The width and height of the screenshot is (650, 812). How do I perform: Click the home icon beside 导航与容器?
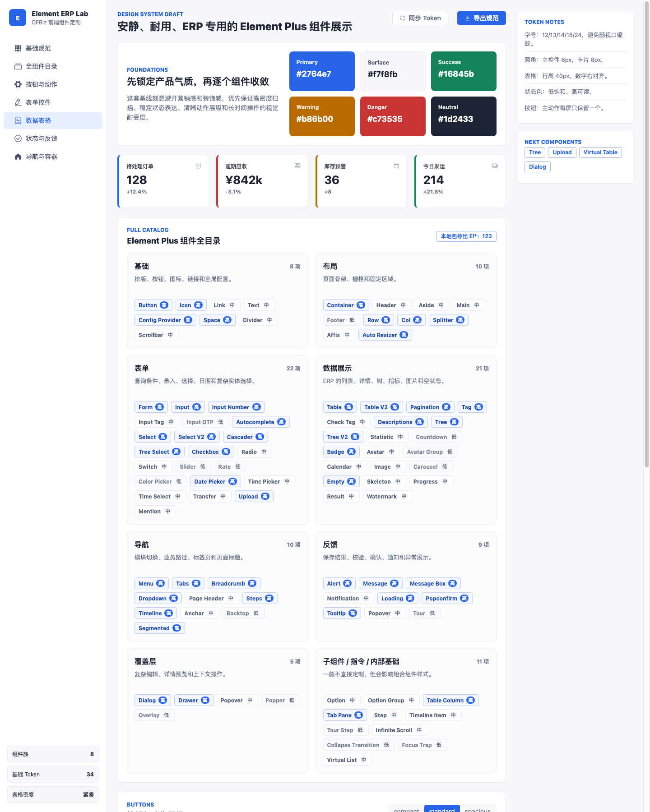[x=18, y=157]
